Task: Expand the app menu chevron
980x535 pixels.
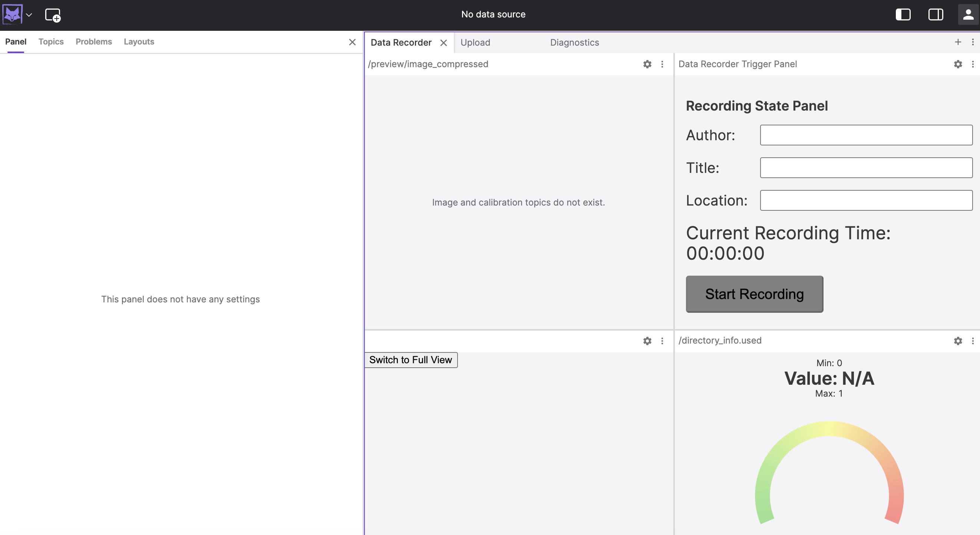Action: click(29, 15)
